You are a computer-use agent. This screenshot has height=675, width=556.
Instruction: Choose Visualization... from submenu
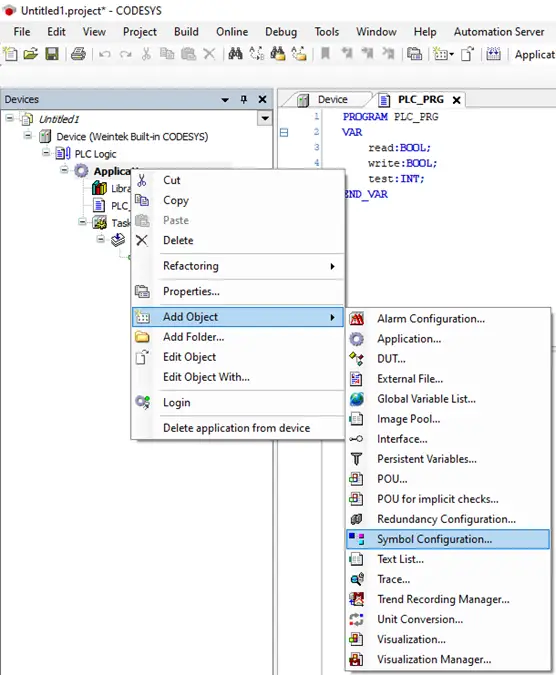pos(448,639)
